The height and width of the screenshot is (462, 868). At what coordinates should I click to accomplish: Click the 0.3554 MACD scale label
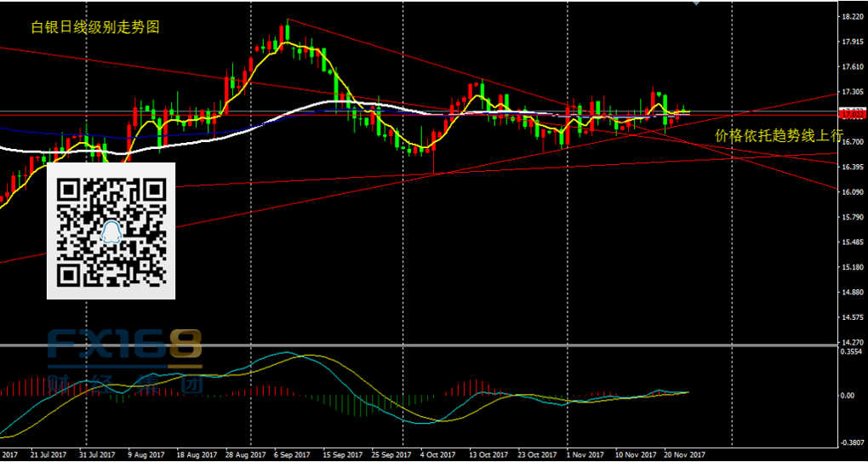851,351
